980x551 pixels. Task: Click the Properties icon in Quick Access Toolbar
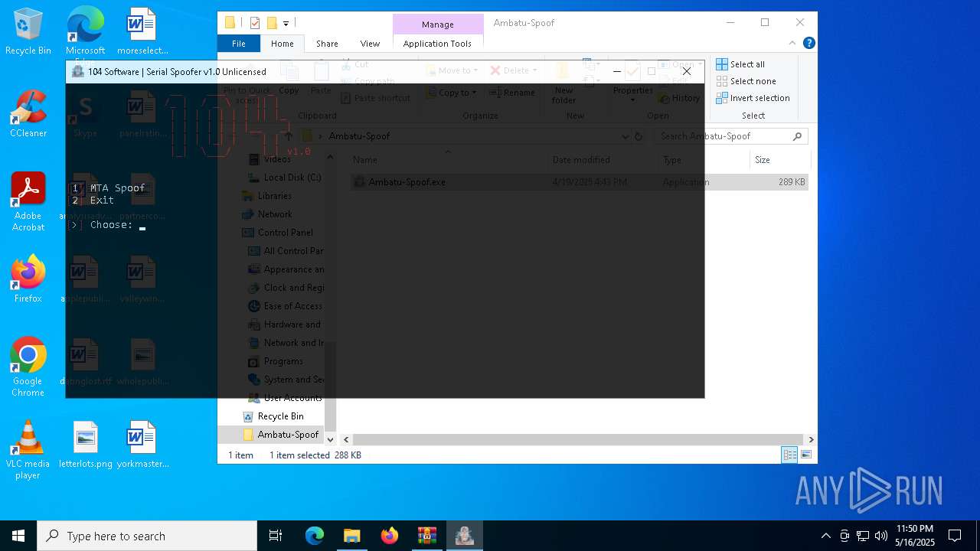tap(255, 23)
